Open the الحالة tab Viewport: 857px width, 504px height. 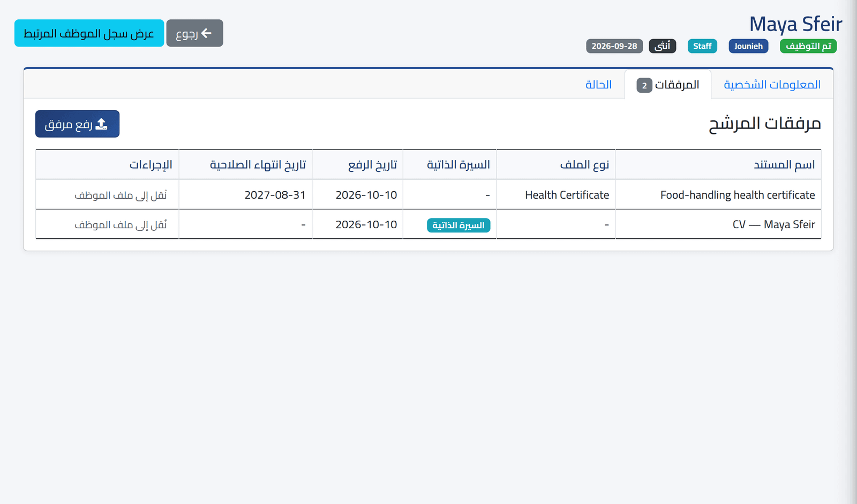tap(598, 85)
